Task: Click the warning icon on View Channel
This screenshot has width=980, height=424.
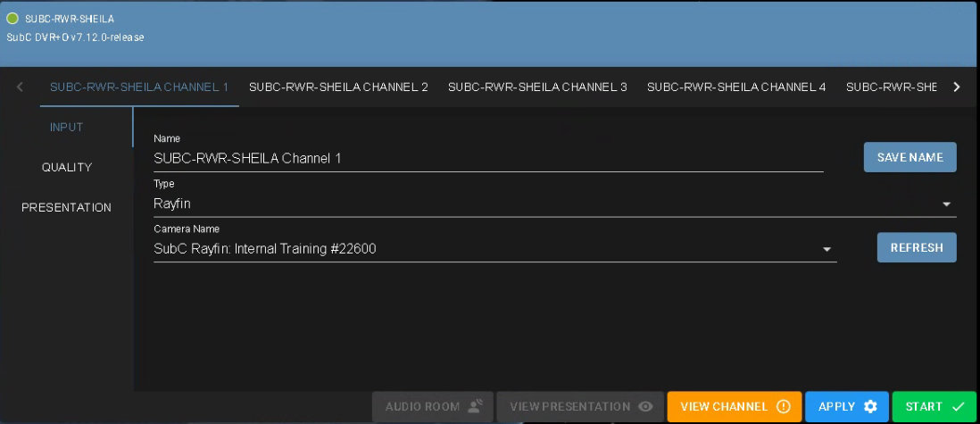Action: click(x=784, y=407)
